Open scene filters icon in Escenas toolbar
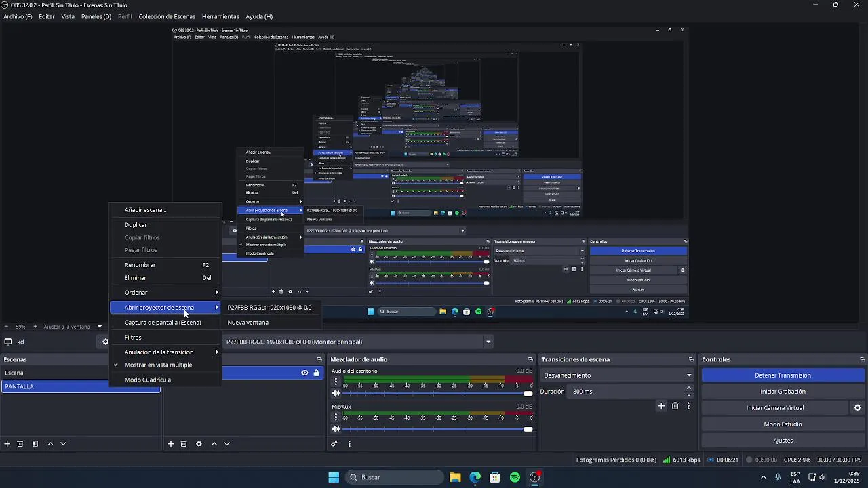The width and height of the screenshot is (868, 488). [x=35, y=444]
